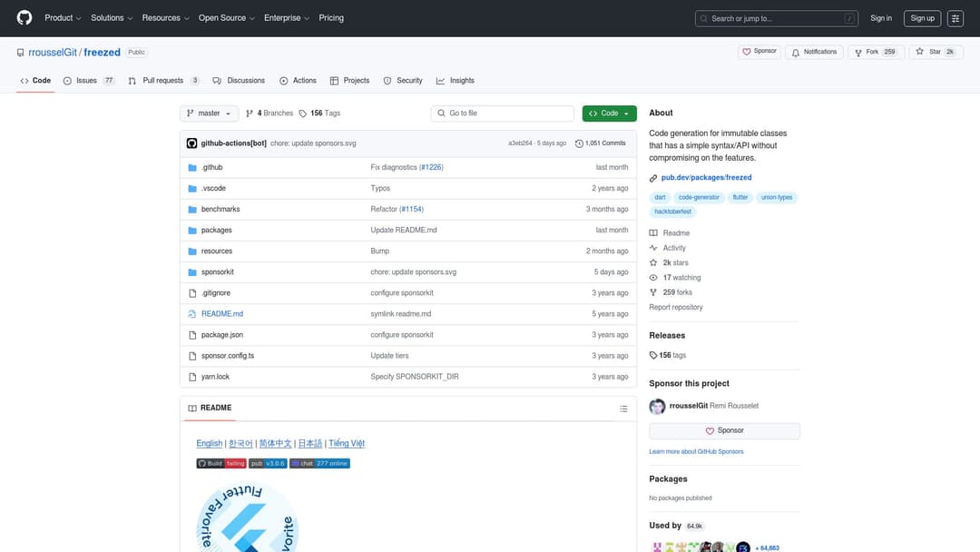
Task: Open the Activity link in About
Action: [x=674, y=248]
